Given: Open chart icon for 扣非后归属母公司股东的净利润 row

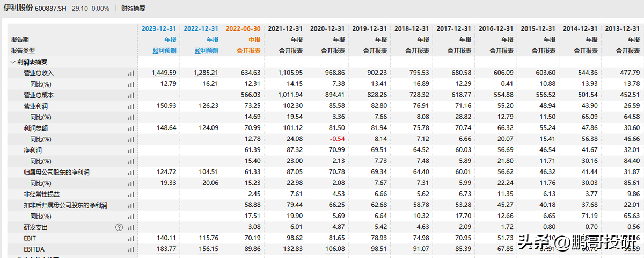Looking at the screenshot, I should [x=130, y=205].
